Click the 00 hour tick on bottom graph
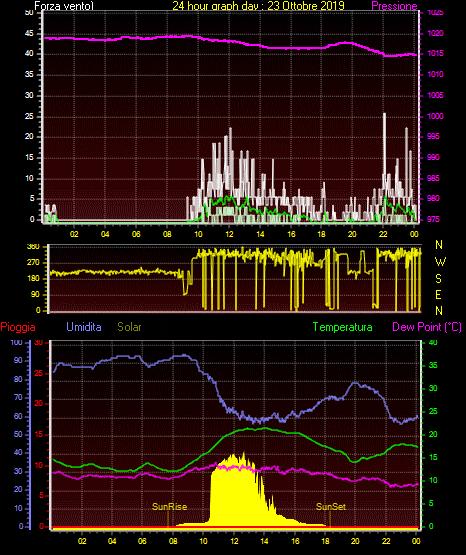466x555 pixels. coord(416,541)
